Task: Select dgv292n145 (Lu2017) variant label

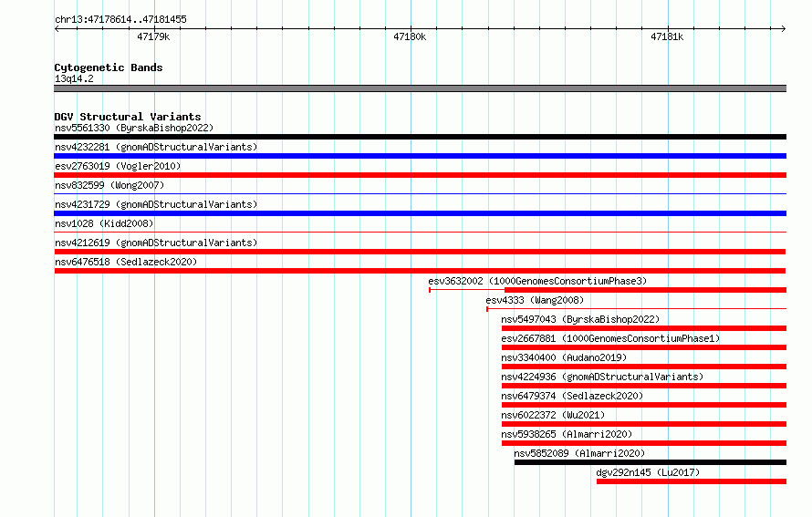Action: pyautogui.click(x=648, y=472)
